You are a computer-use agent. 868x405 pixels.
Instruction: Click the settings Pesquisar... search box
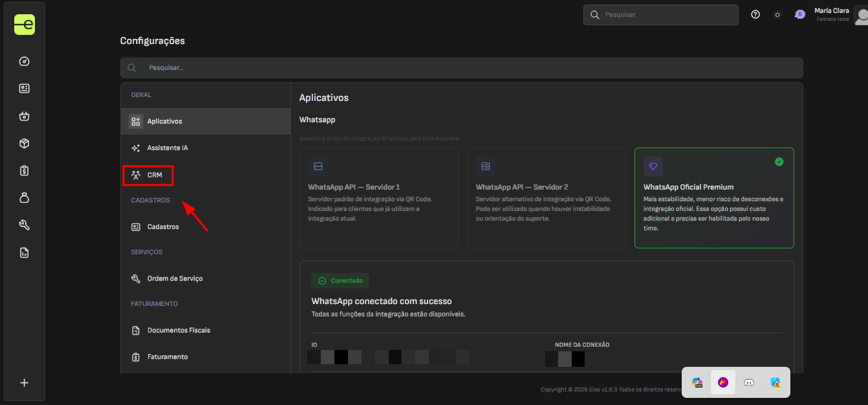pos(462,68)
